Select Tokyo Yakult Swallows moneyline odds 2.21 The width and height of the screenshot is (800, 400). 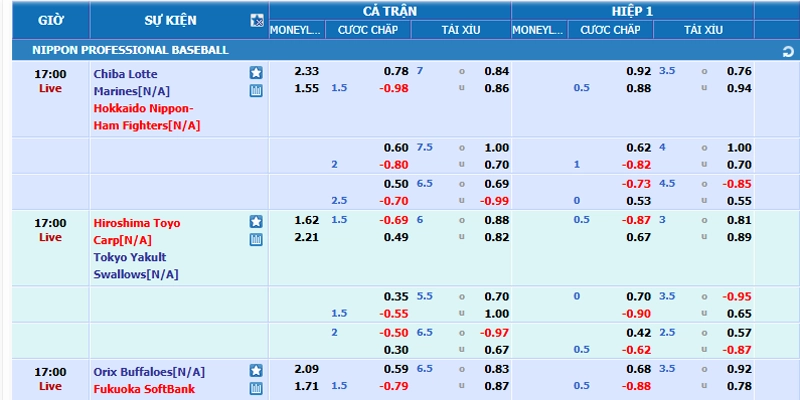point(307,237)
